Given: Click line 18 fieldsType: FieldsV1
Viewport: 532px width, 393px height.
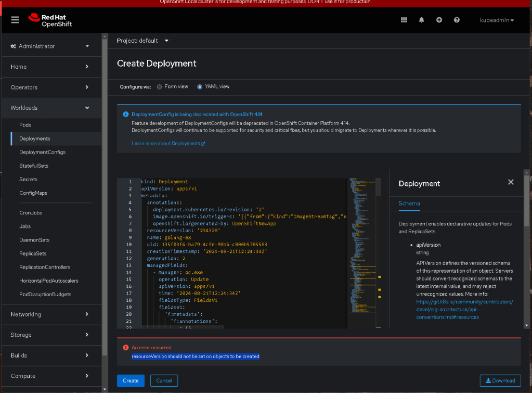Looking at the screenshot, I should click(188, 300).
